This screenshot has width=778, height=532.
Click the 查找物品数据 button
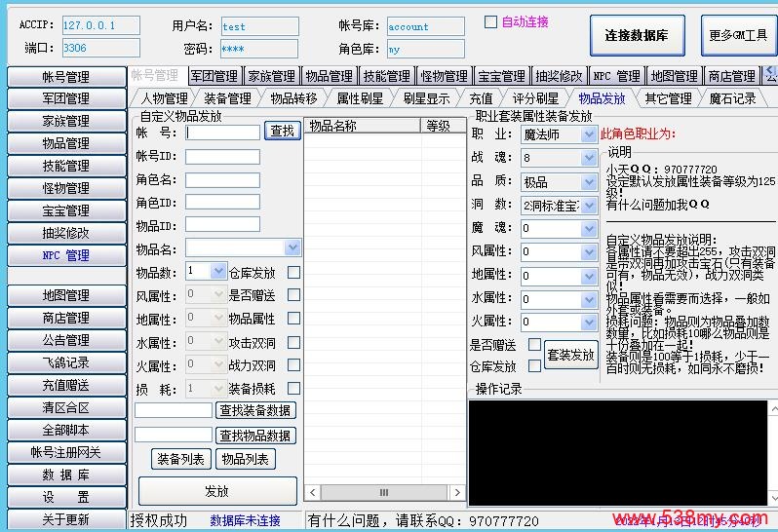tap(255, 436)
